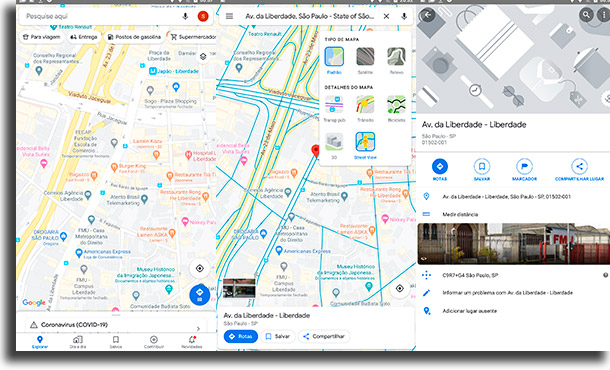Switch to the Dia a dia tab
The height and width of the screenshot is (370, 610).
(78, 342)
